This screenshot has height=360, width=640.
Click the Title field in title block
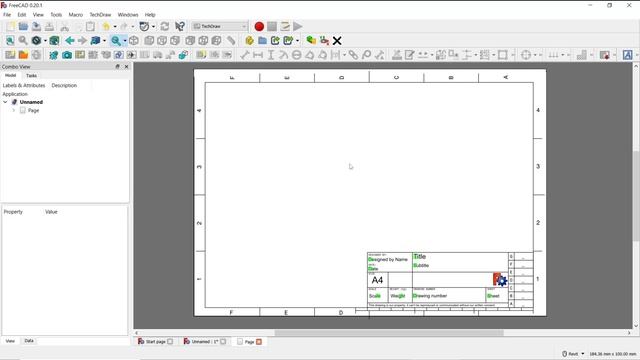click(x=420, y=256)
